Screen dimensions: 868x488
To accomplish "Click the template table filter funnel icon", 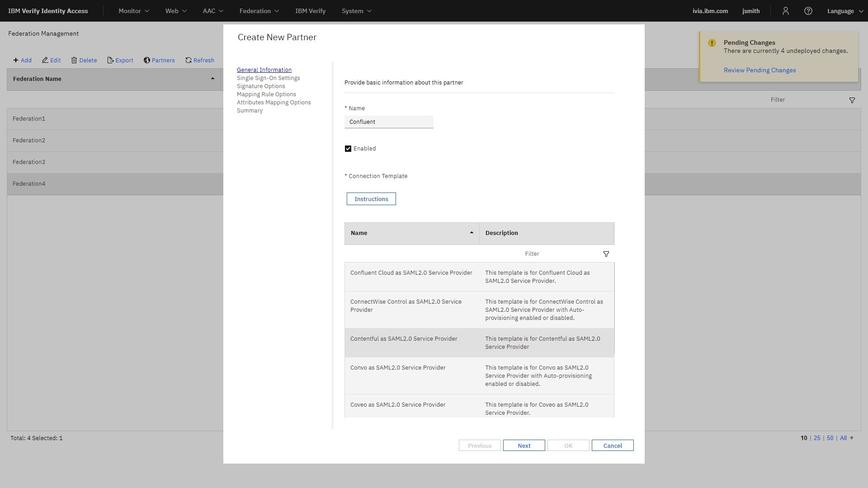I will click(x=606, y=254).
